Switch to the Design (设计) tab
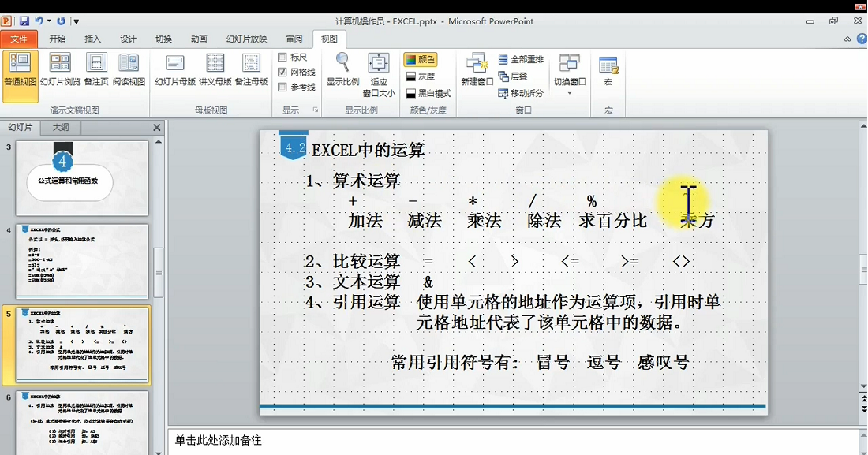This screenshot has height=455, width=868. click(x=128, y=39)
